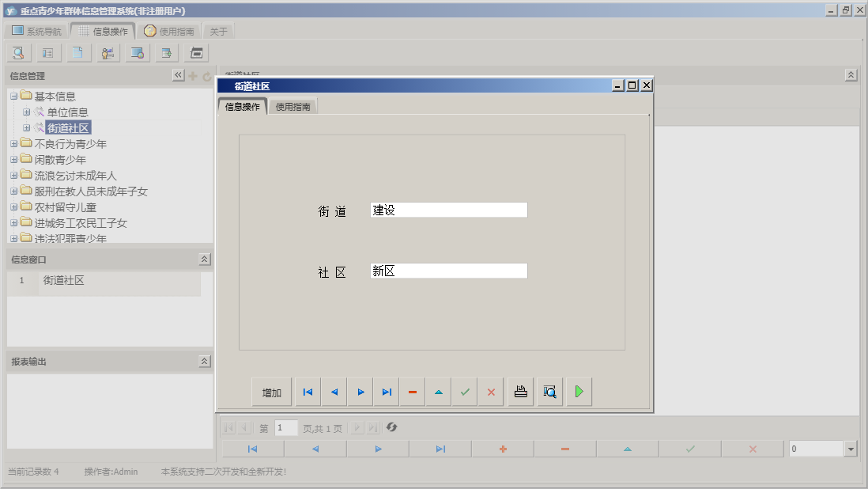Cancel edits with the red X button
Image resolution: width=868 pixels, height=489 pixels.
coord(491,391)
